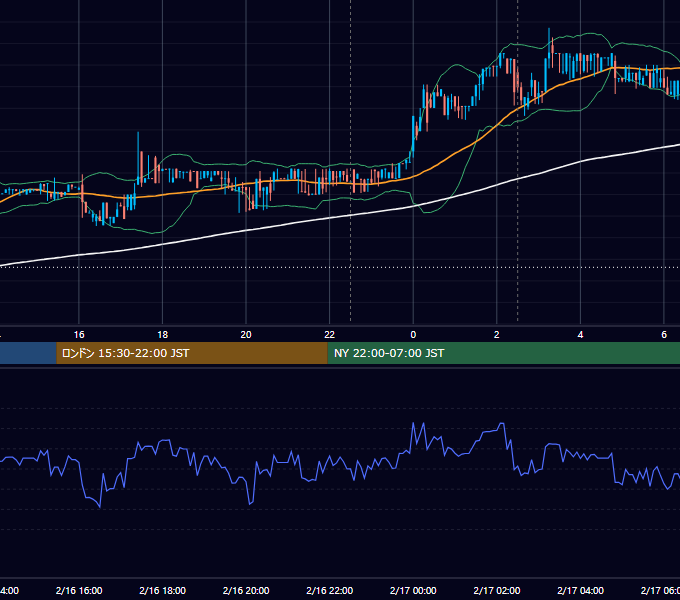Click the London 15:30-22:00 JST session bar
This screenshot has width=680, height=600.
(192, 353)
